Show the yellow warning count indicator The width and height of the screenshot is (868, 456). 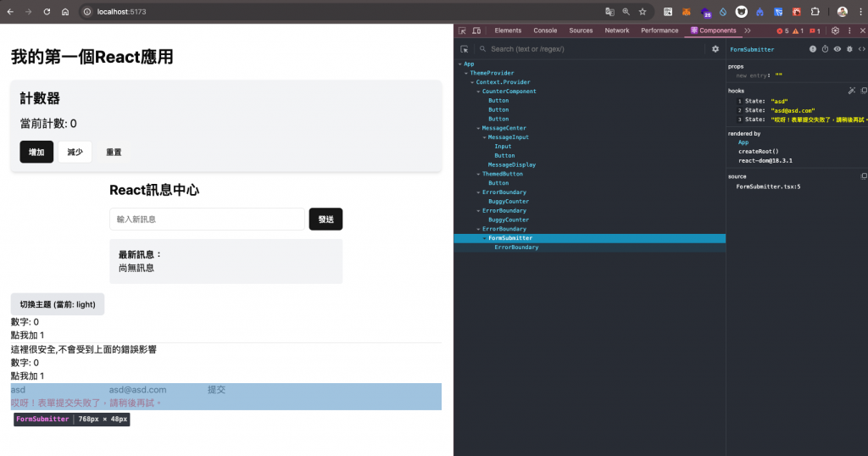tap(798, 31)
